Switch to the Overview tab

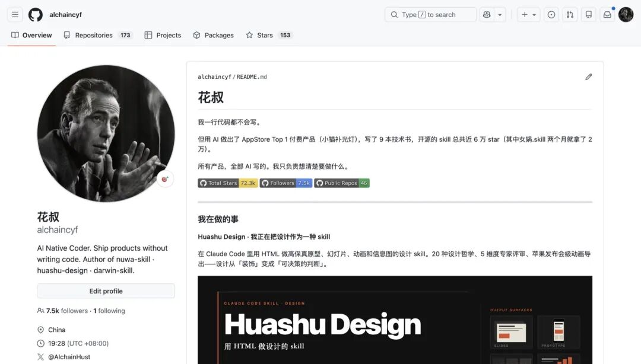tap(31, 35)
